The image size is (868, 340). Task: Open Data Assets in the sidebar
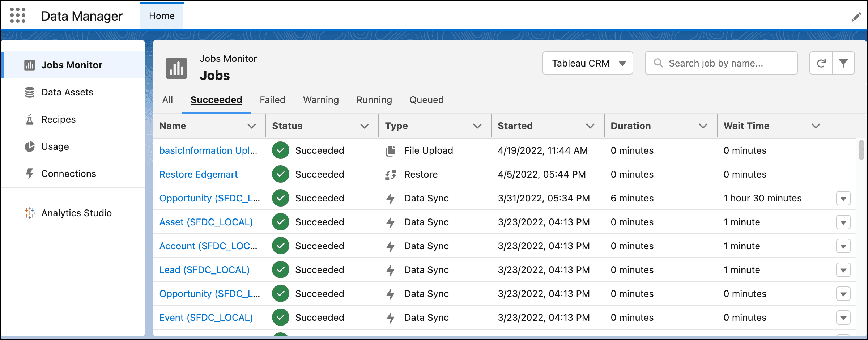[x=67, y=92]
